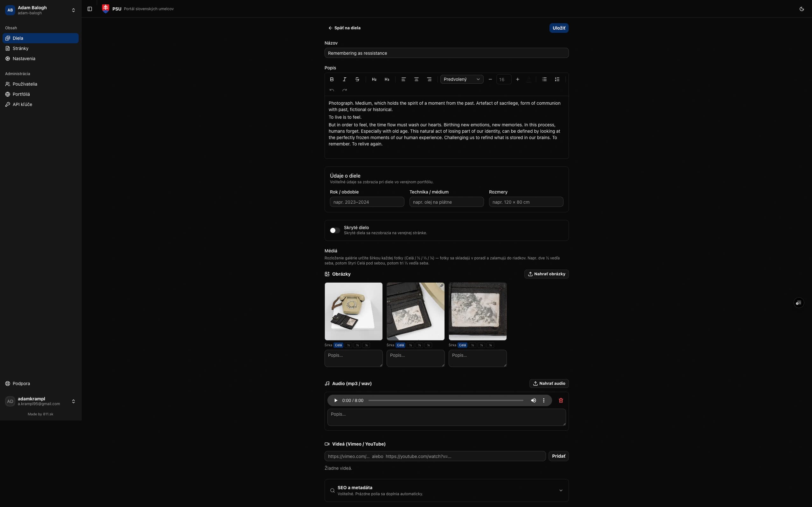Align description text to the right
The image size is (812, 507).
(x=429, y=80)
